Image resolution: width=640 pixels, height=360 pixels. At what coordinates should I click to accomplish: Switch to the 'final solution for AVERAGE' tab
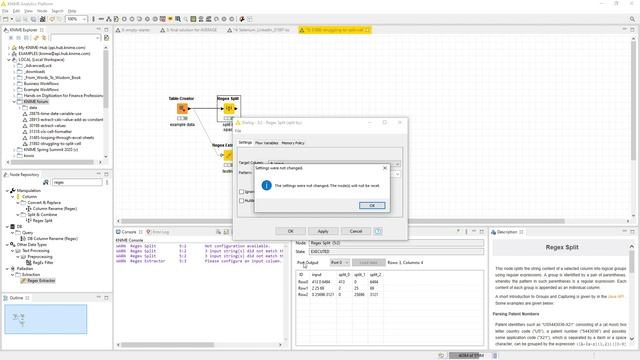tap(189, 30)
